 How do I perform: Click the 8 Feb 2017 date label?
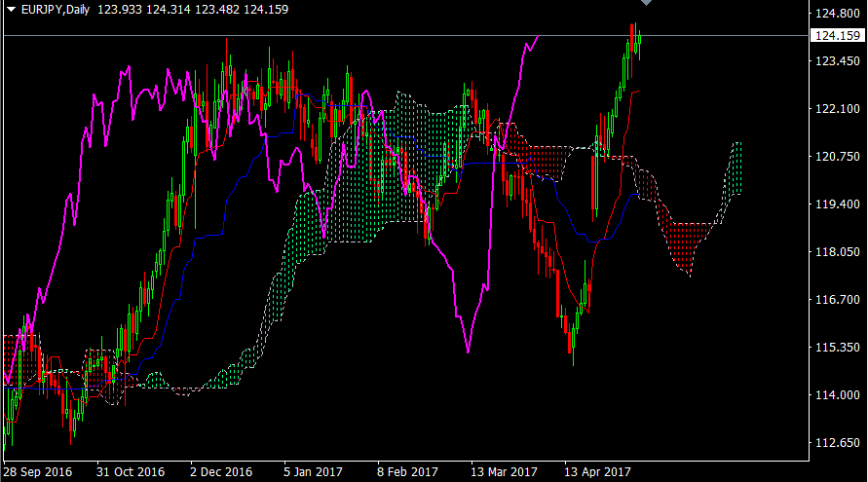coord(408,471)
